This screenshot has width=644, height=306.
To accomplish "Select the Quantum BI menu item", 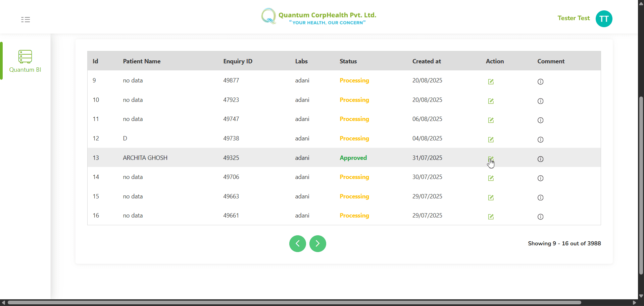I will [26, 70].
